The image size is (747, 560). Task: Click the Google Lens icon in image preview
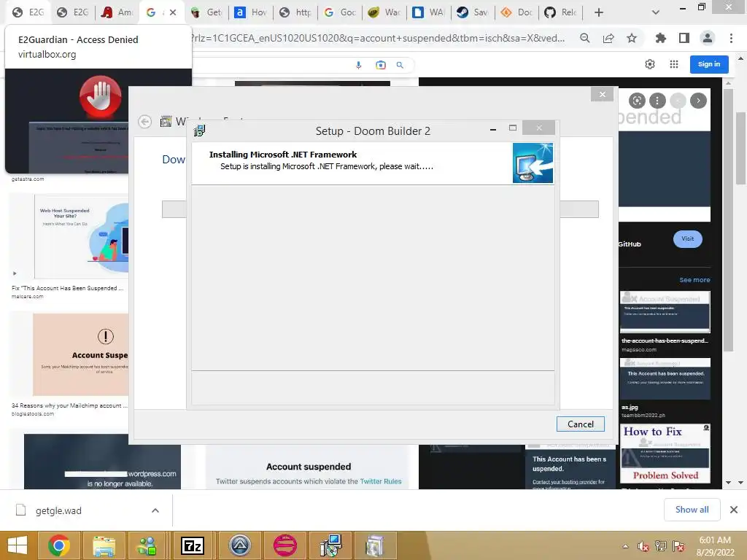point(637,101)
